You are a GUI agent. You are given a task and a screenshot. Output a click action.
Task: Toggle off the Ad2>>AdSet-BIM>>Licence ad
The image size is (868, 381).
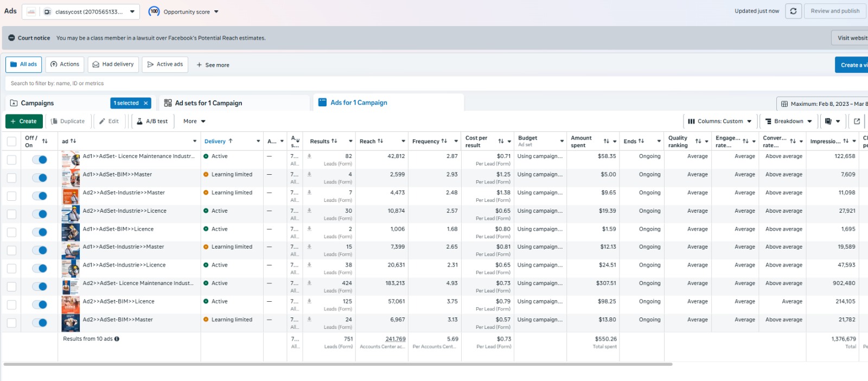(x=39, y=304)
